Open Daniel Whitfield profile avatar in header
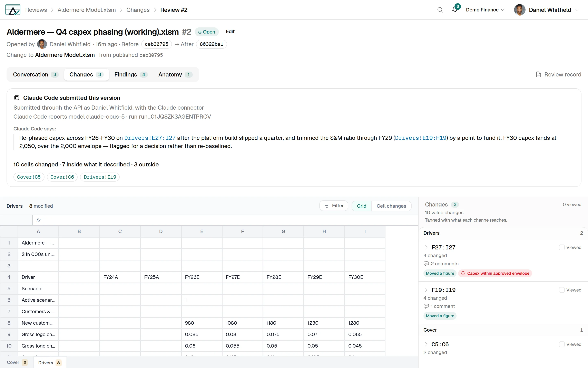 coord(520,10)
